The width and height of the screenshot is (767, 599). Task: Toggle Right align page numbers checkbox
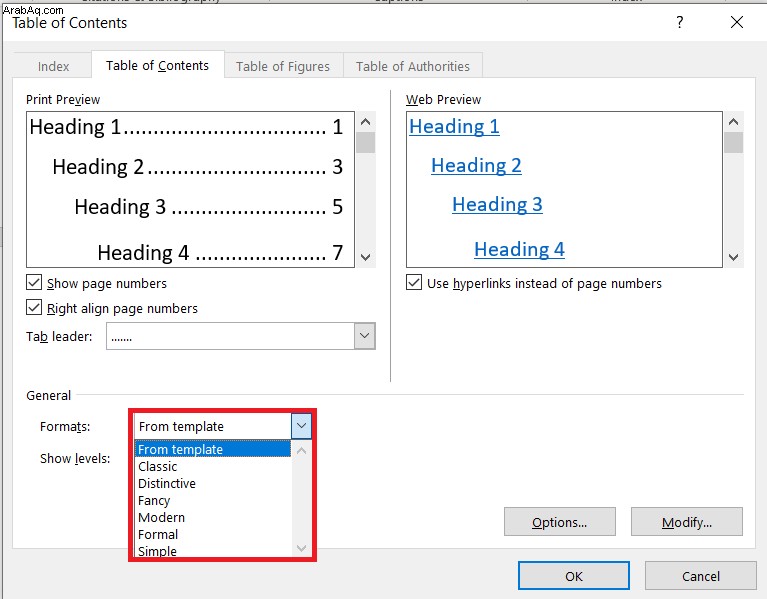[34, 308]
